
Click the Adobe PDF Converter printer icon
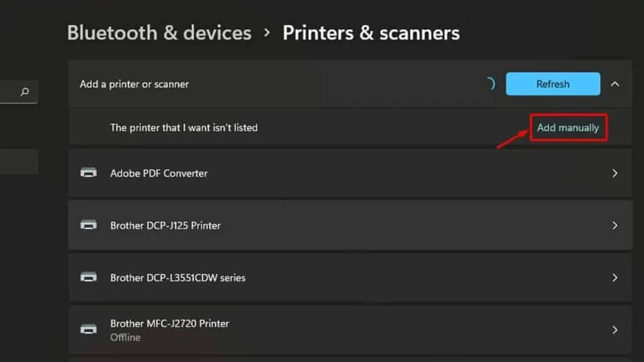[x=89, y=173]
